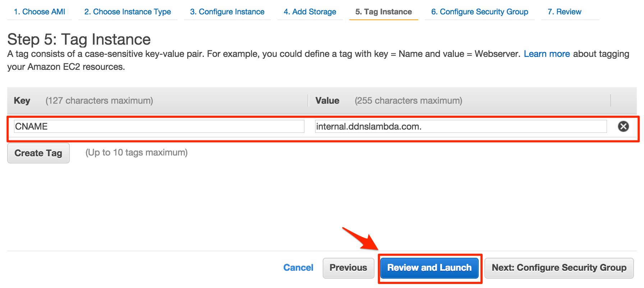The width and height of the screenshot is (644, 288).
Task: Remove the CNAME tag row
Action: [623, 126]
